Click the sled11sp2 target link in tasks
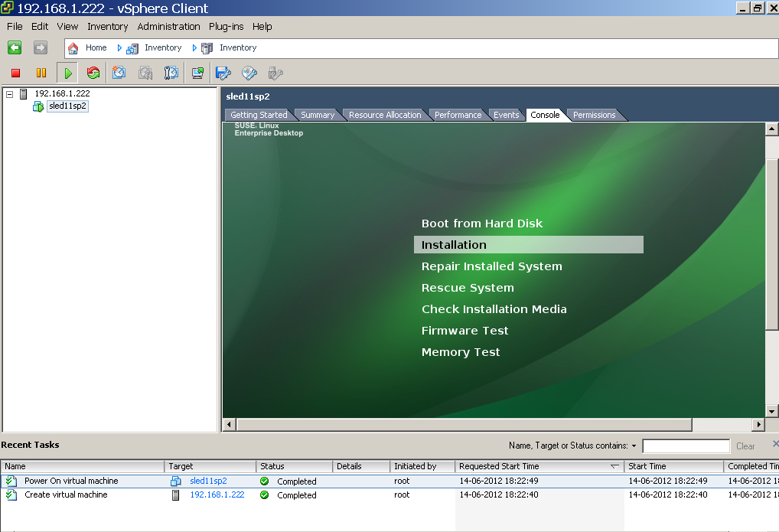The width and height of the screenshot is (779, 532). 208,481
